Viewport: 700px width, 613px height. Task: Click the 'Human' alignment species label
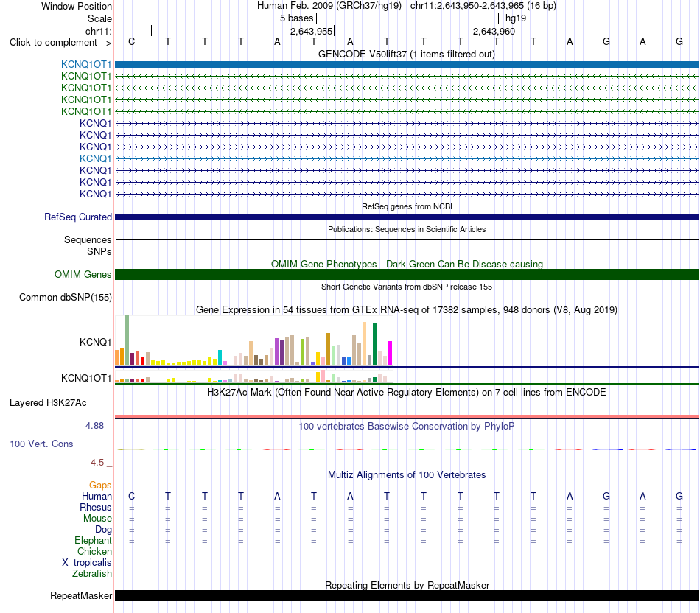97,497
